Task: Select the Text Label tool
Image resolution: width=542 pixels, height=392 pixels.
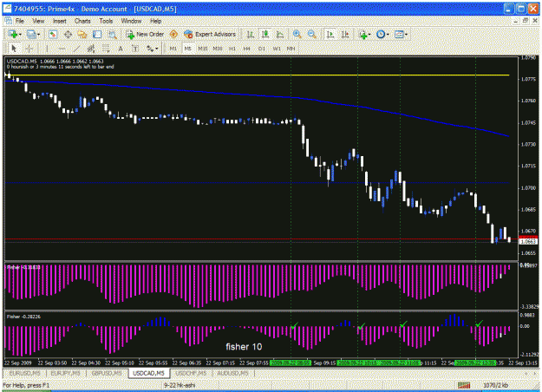Action: [135, 49]
